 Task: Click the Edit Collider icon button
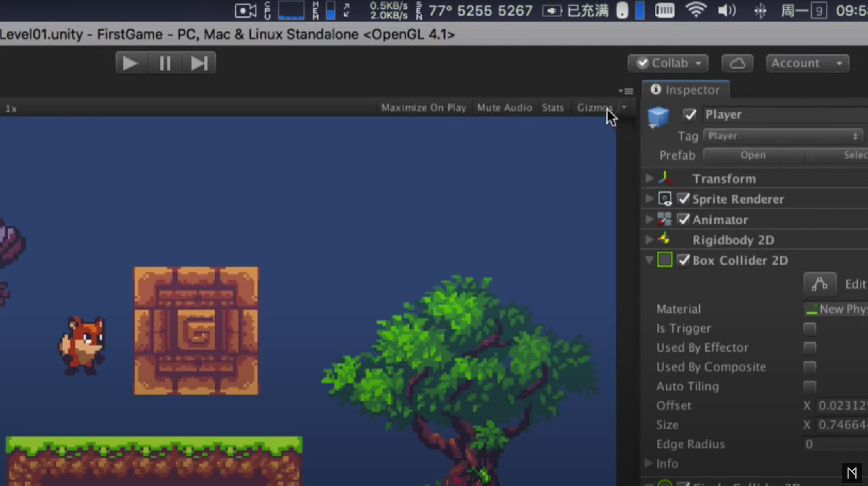pyautogui.click(x=820, y=283)
